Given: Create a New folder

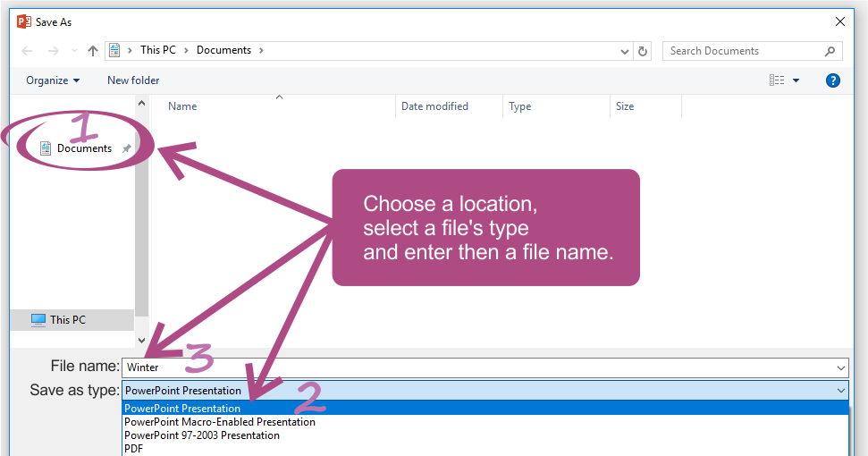Looking at the screenshot, I should tap(133, 80).
